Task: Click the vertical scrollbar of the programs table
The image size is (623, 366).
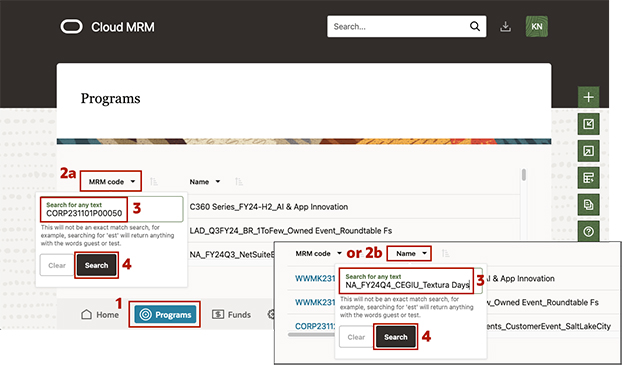Action: click(524, 175)
